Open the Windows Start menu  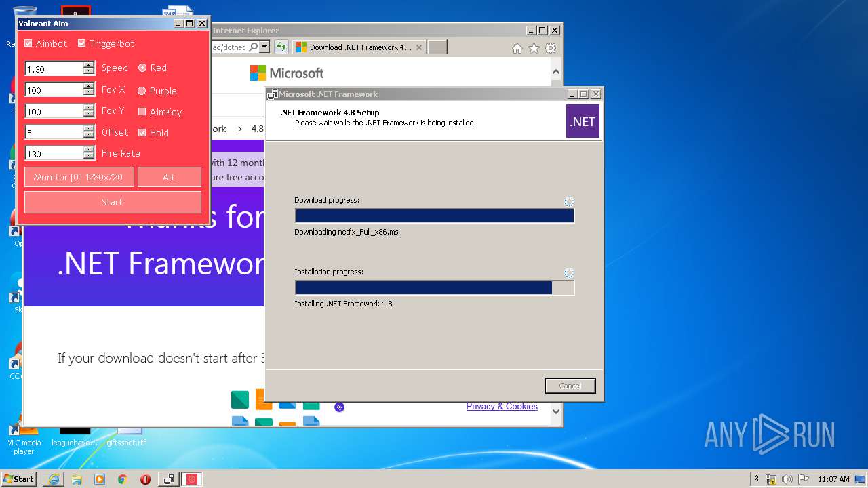click(x=18, y=479)
